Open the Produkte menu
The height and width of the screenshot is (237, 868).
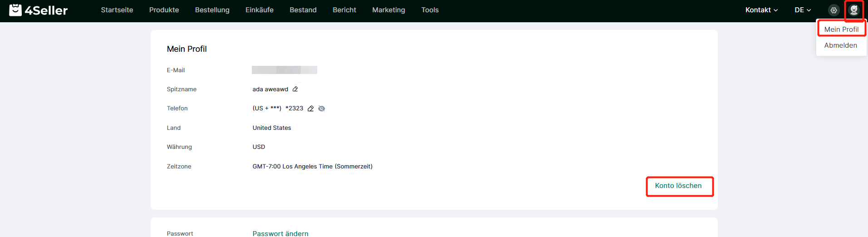[x=164, y=10]
